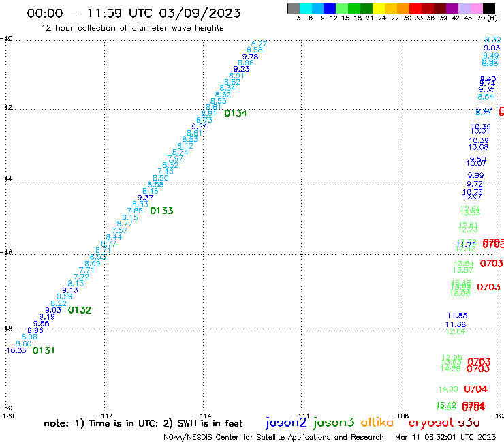This screenshot has width=504, height=443.
Task: Click the wave height value 8.60
Action: [x=24, y=343]
